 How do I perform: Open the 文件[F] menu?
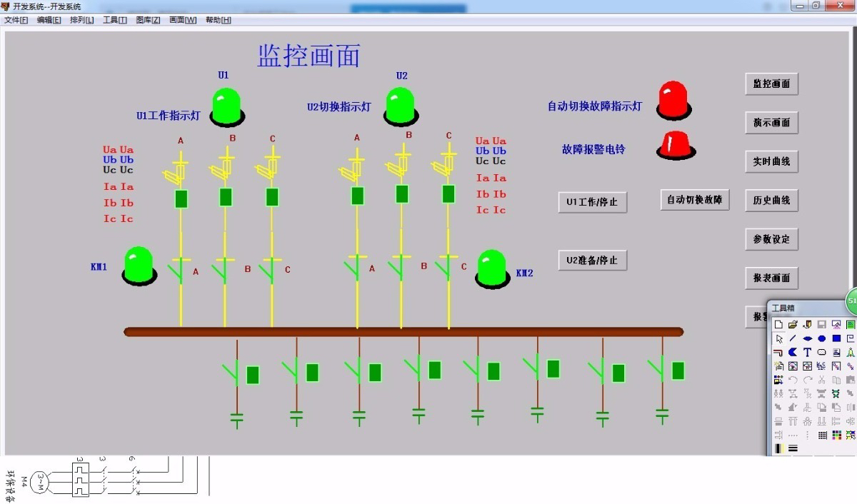[16, 20]
